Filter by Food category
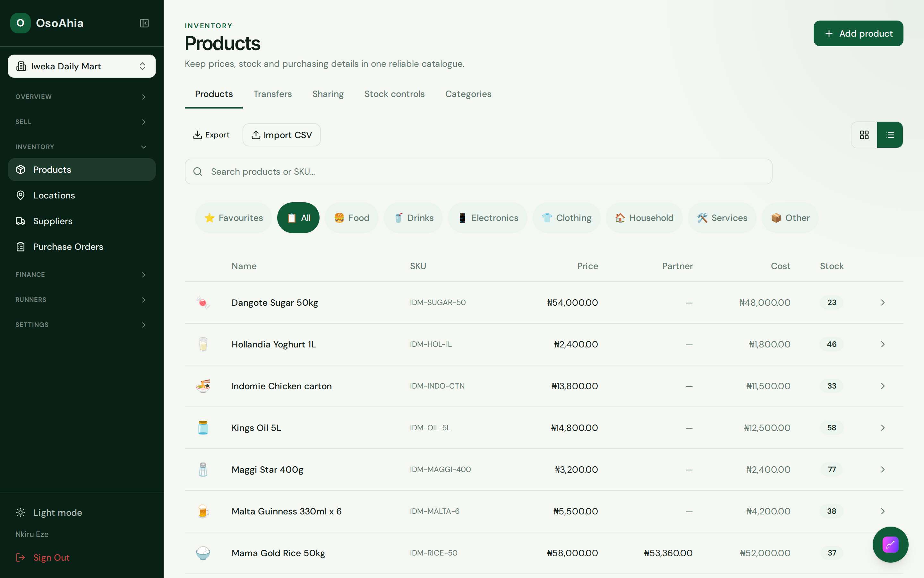The height and width of the screenshot is (578, 924). [351, 218]
